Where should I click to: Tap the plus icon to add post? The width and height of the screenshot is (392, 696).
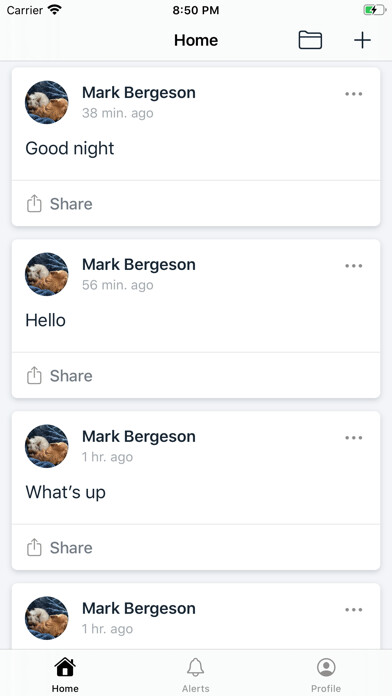coord(362,40)
